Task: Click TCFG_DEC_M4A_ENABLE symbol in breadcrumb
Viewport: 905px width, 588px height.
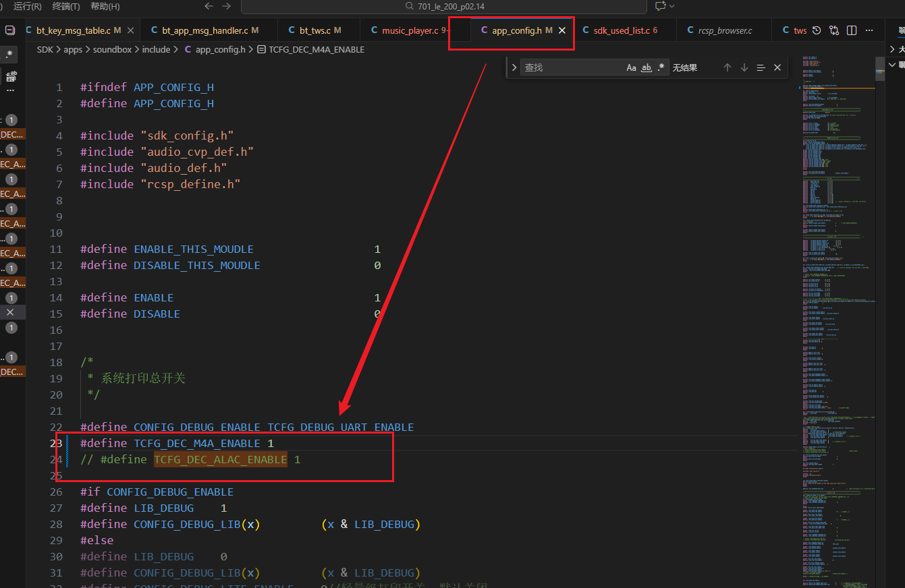Action: tap(311, 50)
